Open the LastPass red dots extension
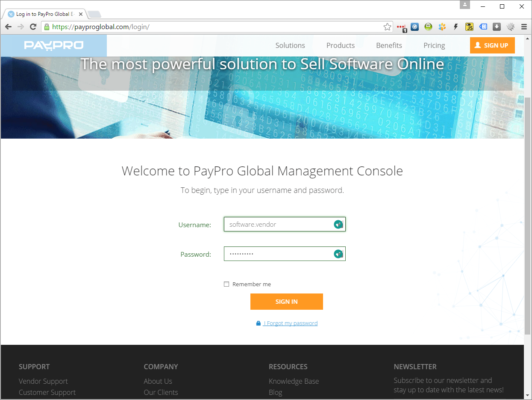 (x=401, y=27)
